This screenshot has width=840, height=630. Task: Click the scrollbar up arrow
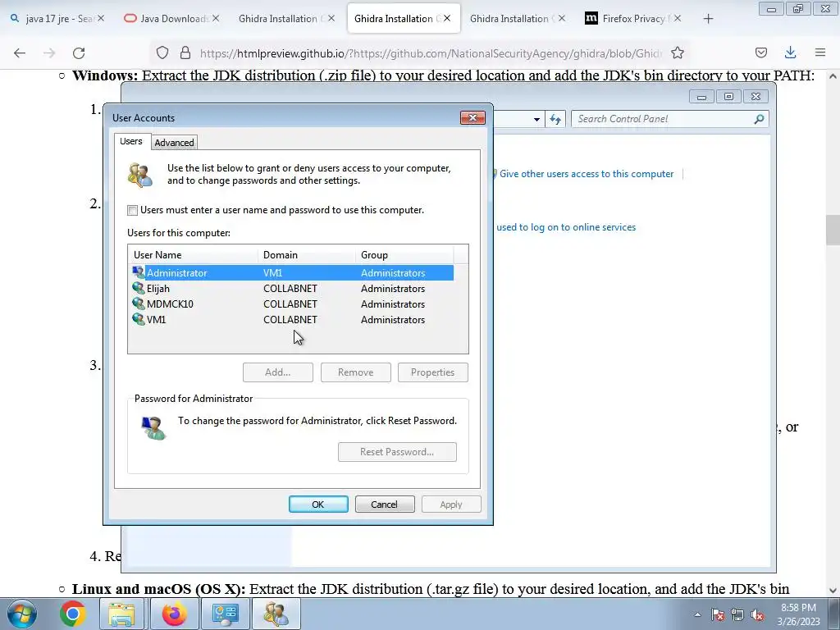tap(833, 76)
